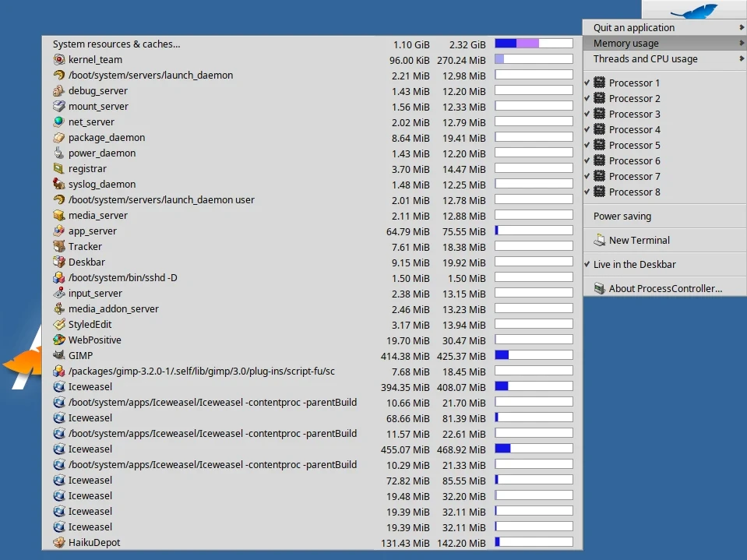Screen dimensions: 747x560
Task: Click the kernel_team icon
Action: coord(59,59)
